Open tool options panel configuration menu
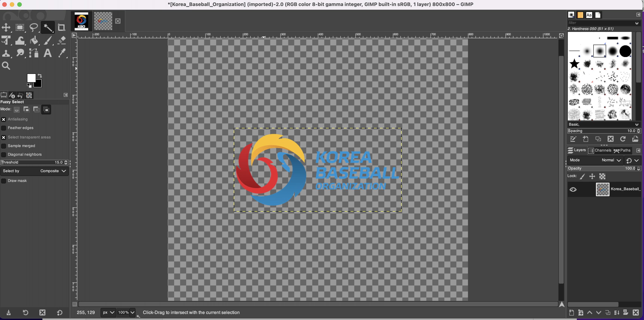Image resolution: width=644 pixels, height=320 pixels. click(66, 95)
